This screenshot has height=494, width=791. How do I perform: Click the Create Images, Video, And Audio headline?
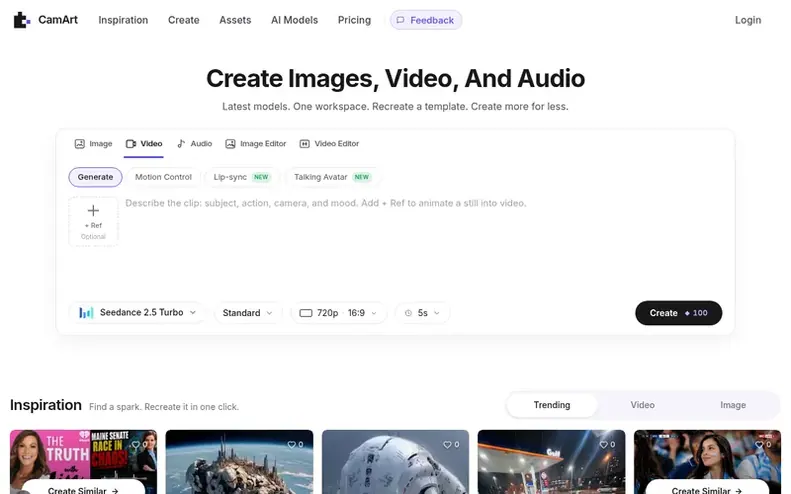[x=396, y=79]
